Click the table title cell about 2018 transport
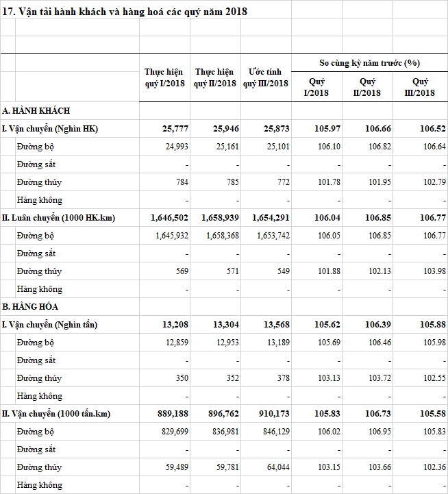448x494 pixels. point(125,12)
